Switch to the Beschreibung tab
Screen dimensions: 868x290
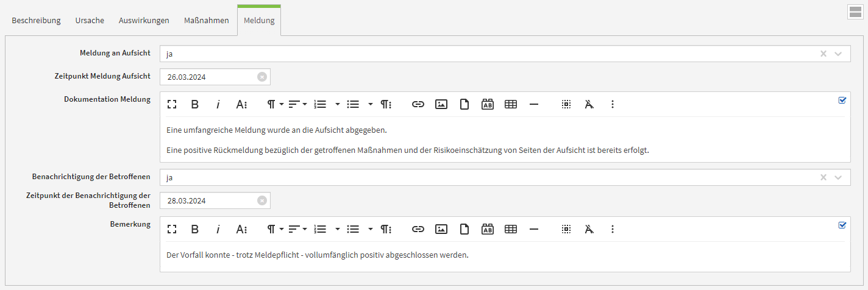(x=36, y=20)
